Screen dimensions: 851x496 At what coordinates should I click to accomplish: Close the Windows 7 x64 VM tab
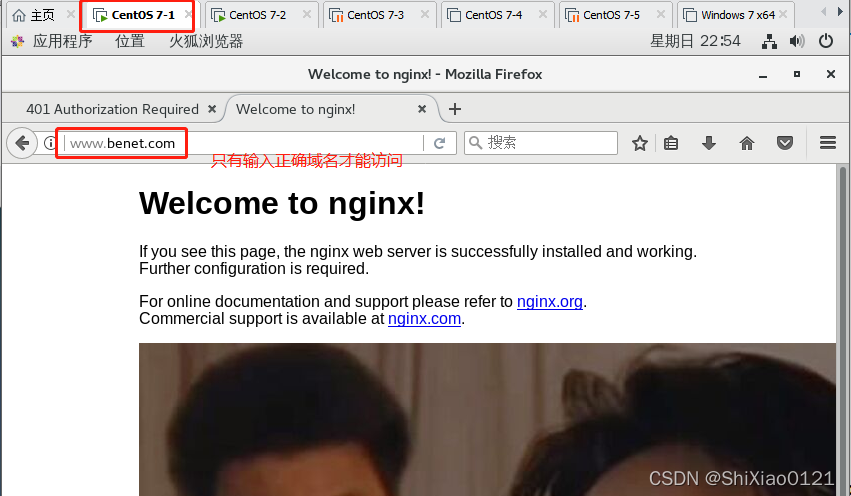coord(783,15)
